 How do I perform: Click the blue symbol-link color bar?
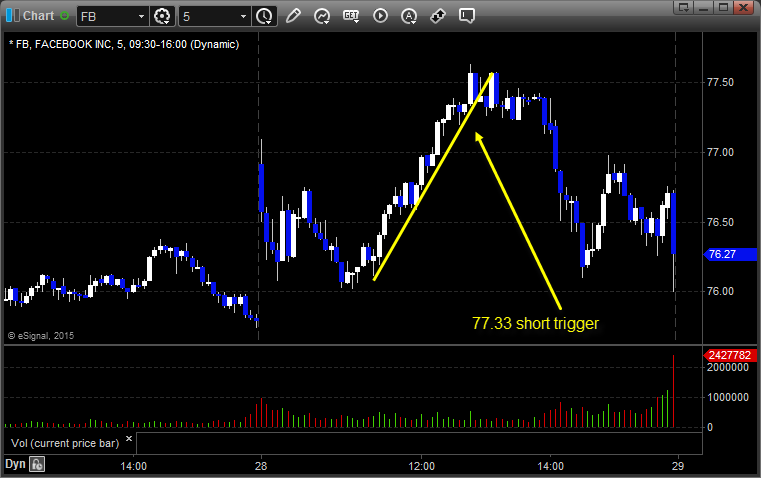tap(9, 16)
